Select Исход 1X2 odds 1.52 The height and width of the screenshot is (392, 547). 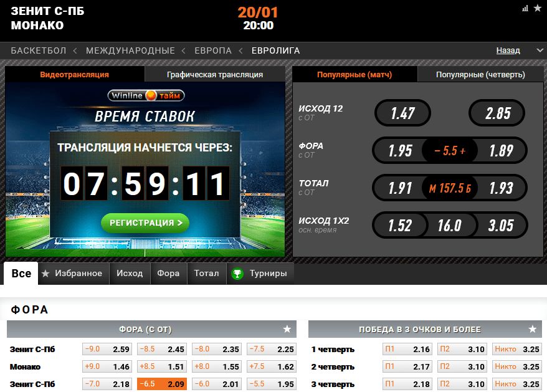click(400, 225)
